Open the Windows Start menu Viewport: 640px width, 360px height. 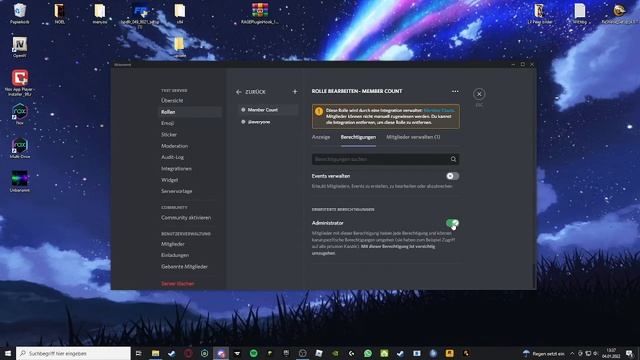tap(8, 353)
